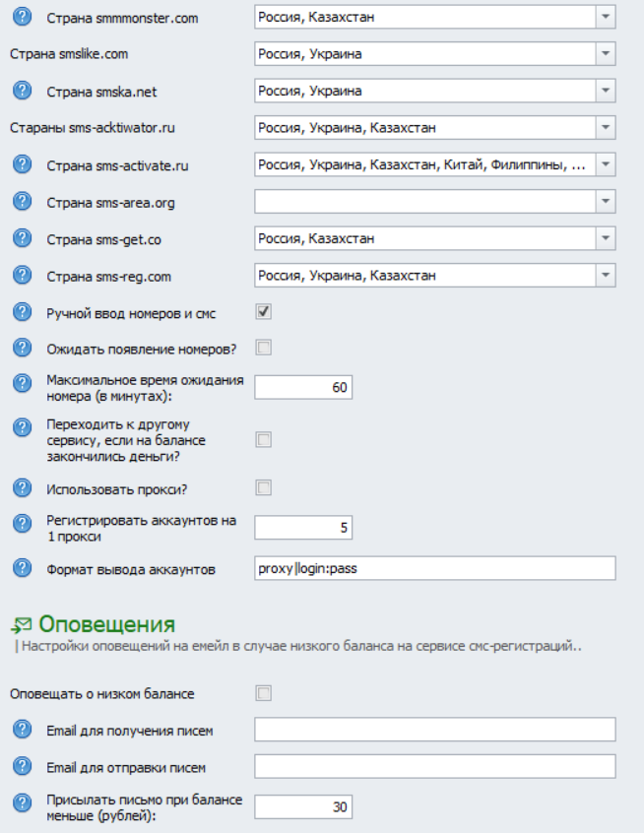Image resolution: width=644 pixels, height=833 pixels.
Task: Expand Страна sms-get.co country dropdown
Action: (x=606, y=238)
